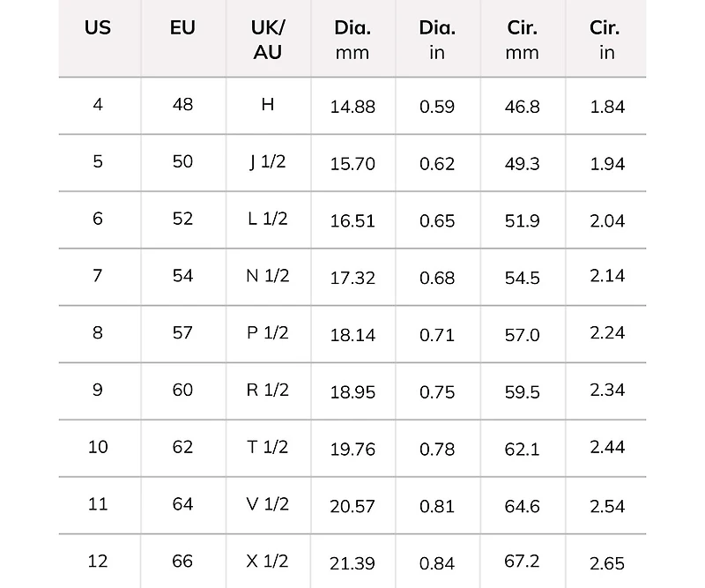The width and height of the screenshot is (705, 588).
Task: Click US size 11 cell
Action: 98,504
